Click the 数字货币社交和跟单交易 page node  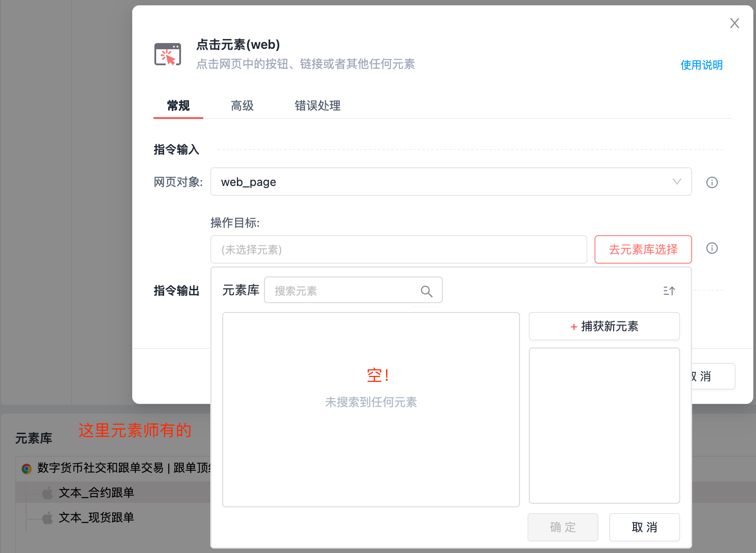124,468
